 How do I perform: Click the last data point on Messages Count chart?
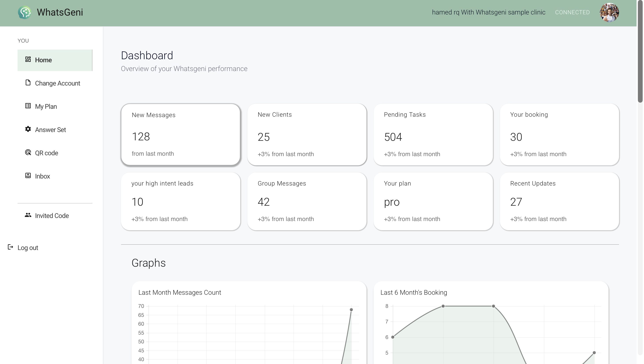click(x=351, y=310)
